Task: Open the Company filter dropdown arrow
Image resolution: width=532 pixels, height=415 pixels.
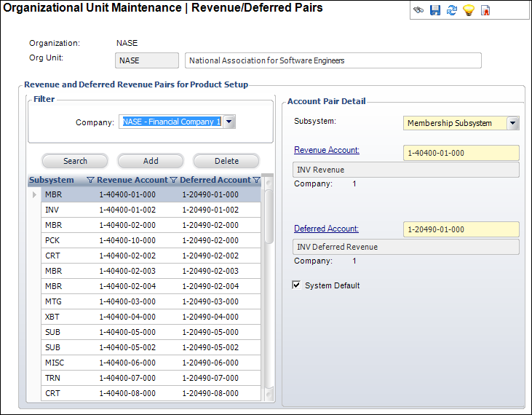Action: pyautogui.click(x=229, y=122)
